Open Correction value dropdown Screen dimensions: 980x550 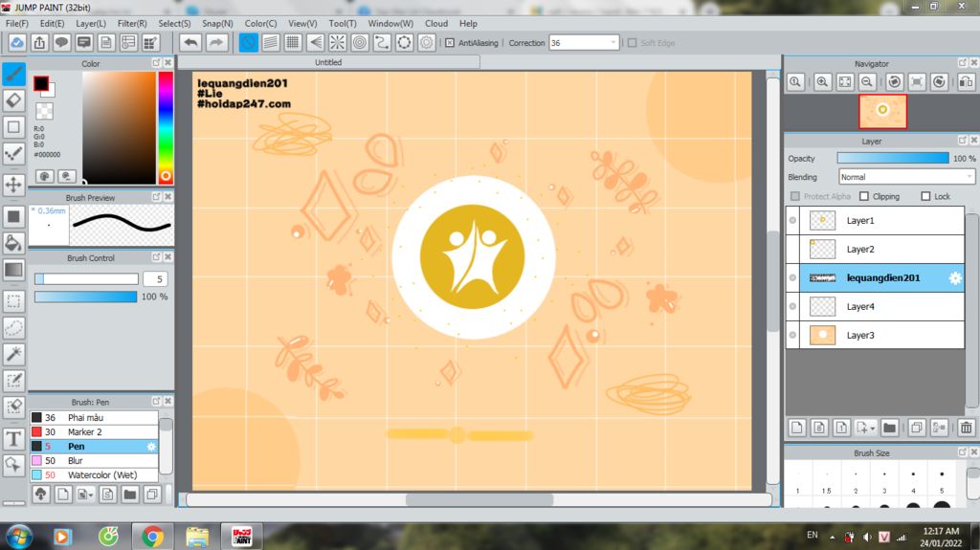click(613, 42)
